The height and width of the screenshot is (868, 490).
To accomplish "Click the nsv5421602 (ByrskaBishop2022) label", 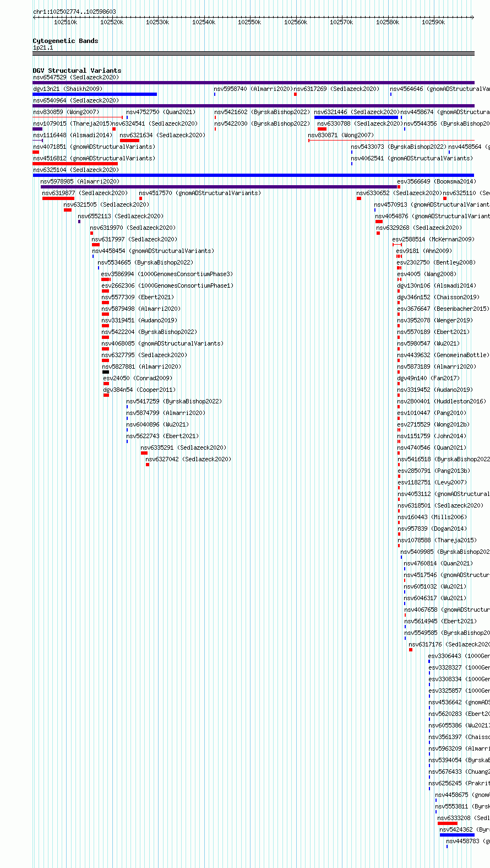I will coord(262,112).
